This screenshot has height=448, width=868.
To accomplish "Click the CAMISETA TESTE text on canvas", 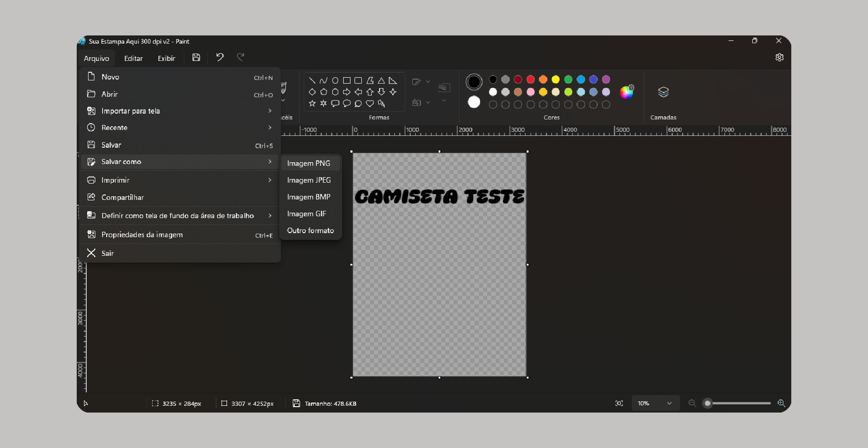I will [x=439, y=197].
